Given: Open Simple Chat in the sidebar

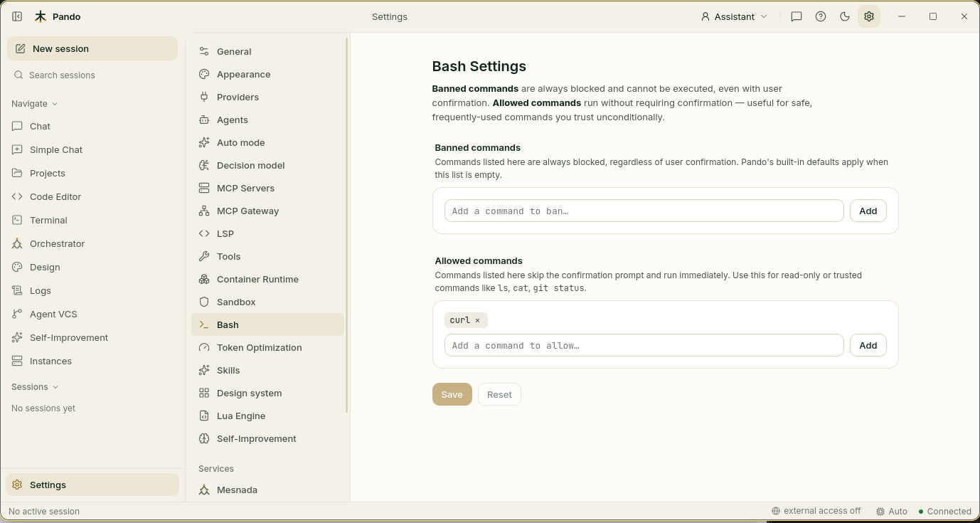Looking at the screenshot, I should (92, 149).
